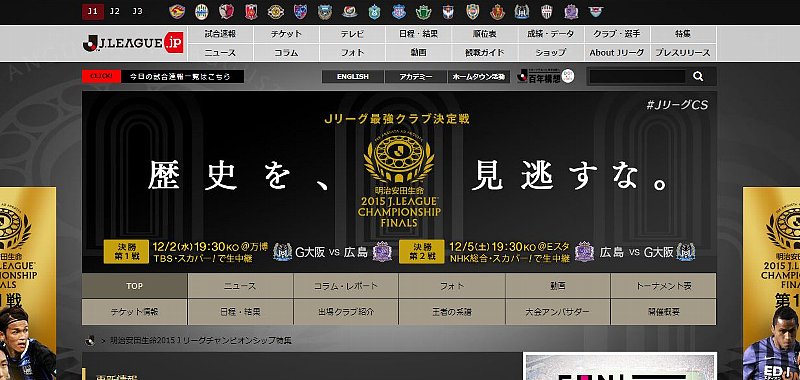Switch to the J3 league tab
Viewport: 800px width, 380px height.
(x=137, y=11)
